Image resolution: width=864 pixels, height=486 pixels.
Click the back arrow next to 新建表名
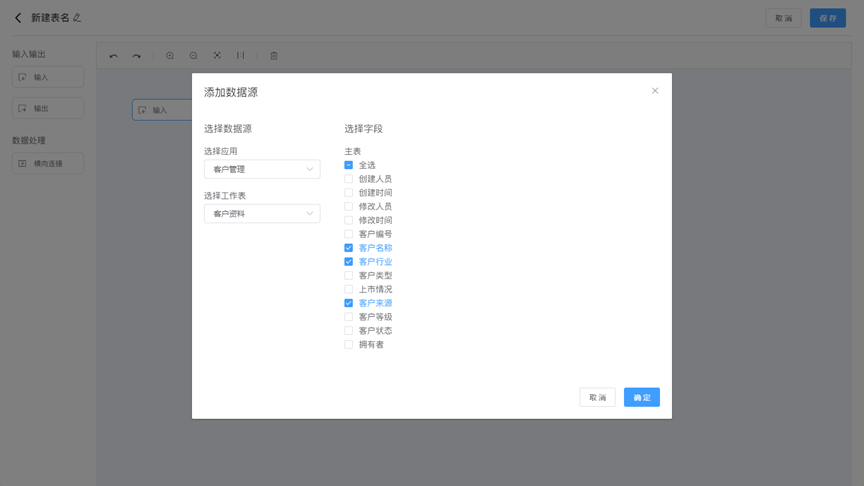pos(18,18)
